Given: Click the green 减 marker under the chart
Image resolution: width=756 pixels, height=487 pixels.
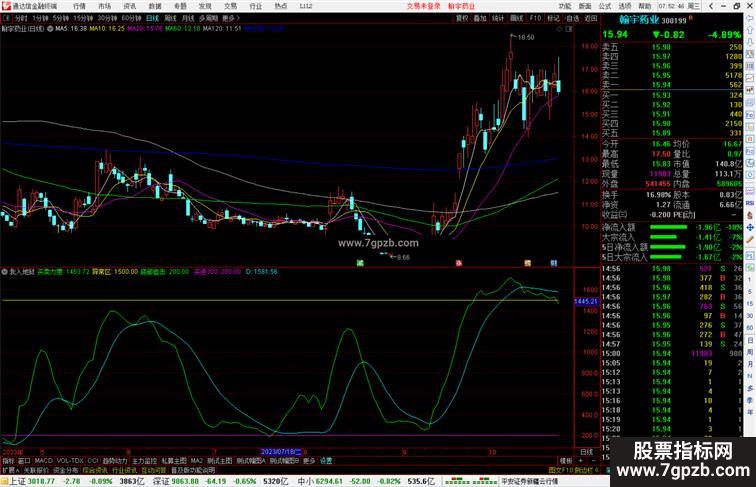Looking at the screenshot, I should point(360,263).
